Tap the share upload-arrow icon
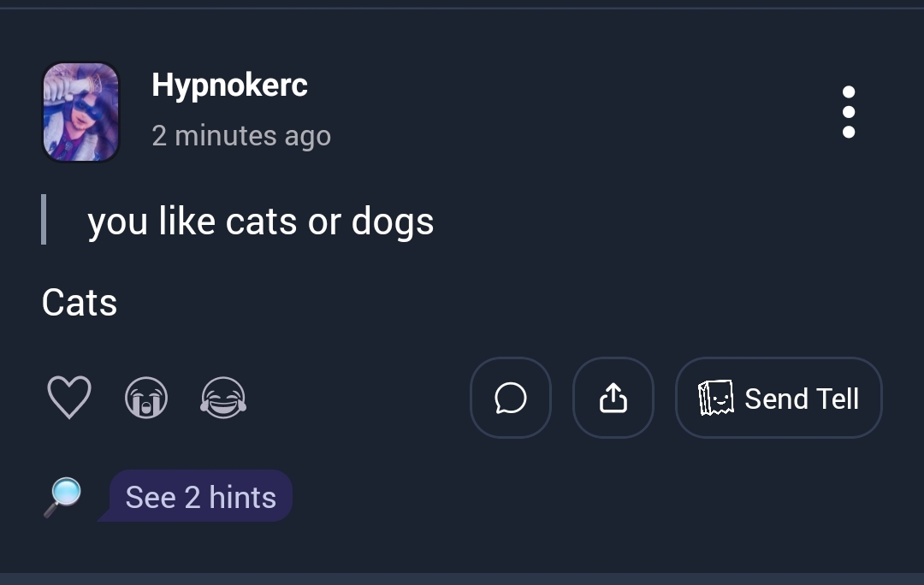The image size is (924, 585). pyautogui.click(x=613, y=398)
